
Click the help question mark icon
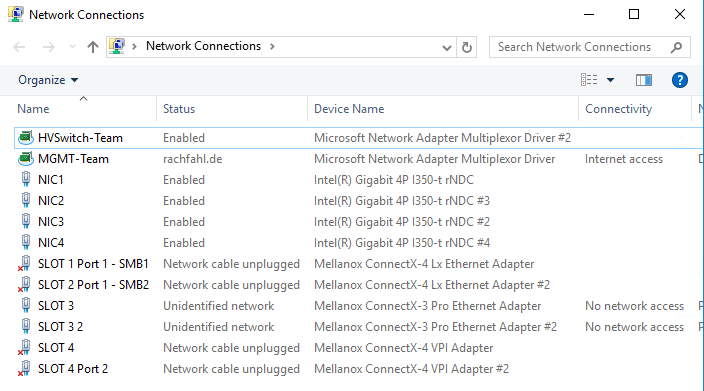[x=679, y=80]
